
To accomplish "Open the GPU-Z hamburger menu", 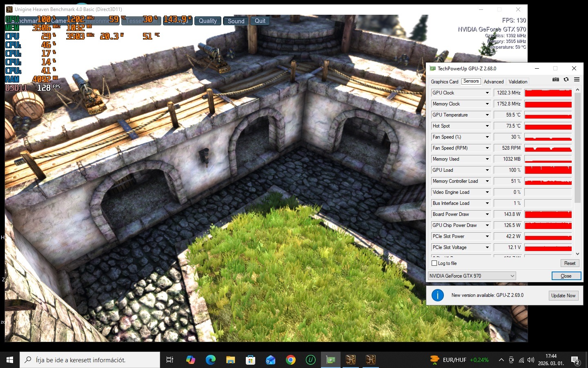I will click(577, 79).
